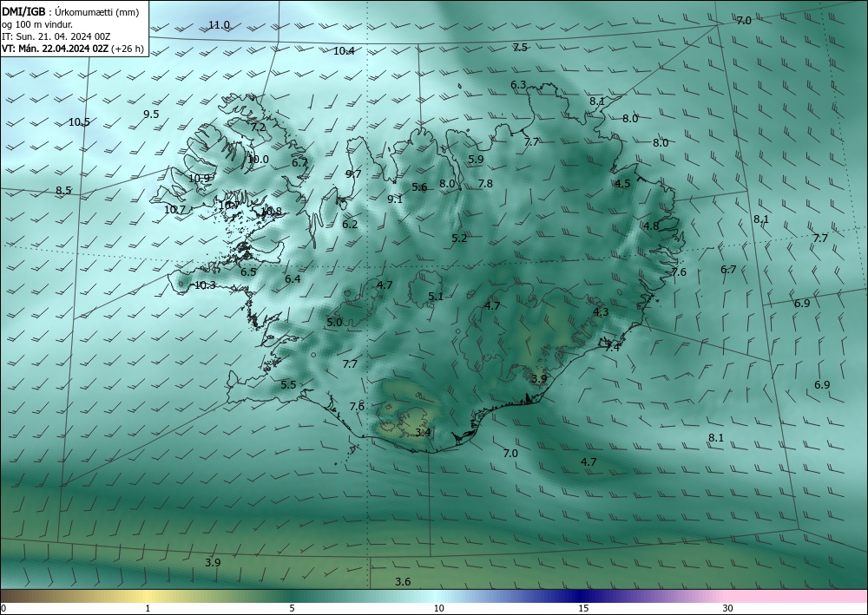Screen dimensions: 868x615
Task: Click the 5.0 value on the map
Action: pos(334,323)
